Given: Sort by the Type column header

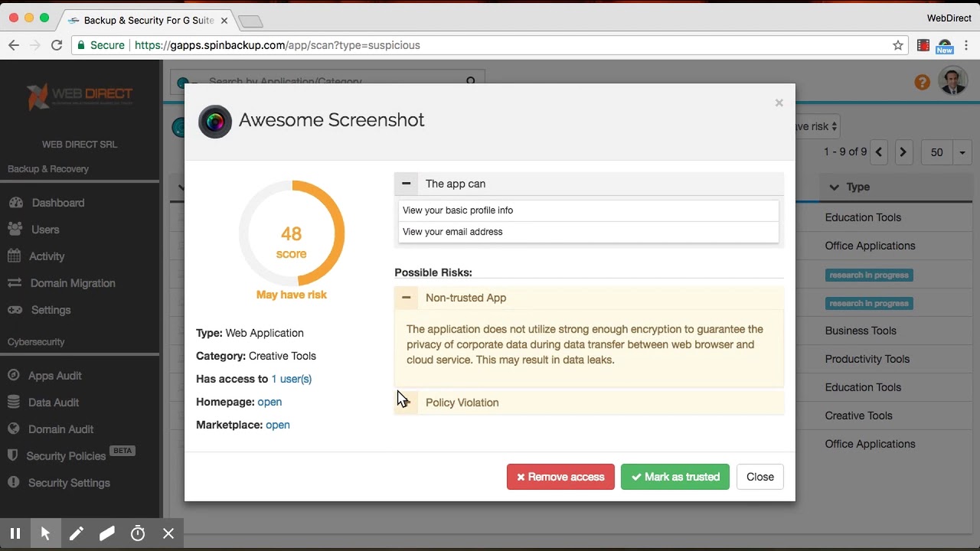Looking at the screenshot, I should coord(857,187).
